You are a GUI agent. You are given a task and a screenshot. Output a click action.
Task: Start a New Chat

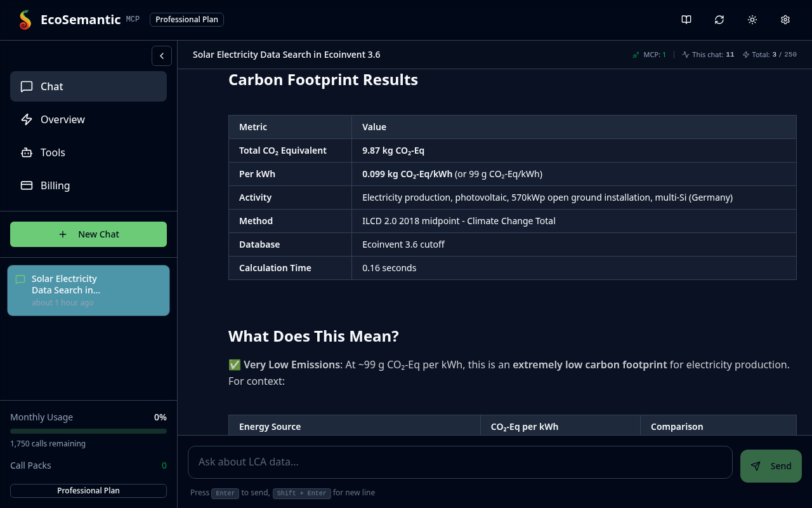88,234
